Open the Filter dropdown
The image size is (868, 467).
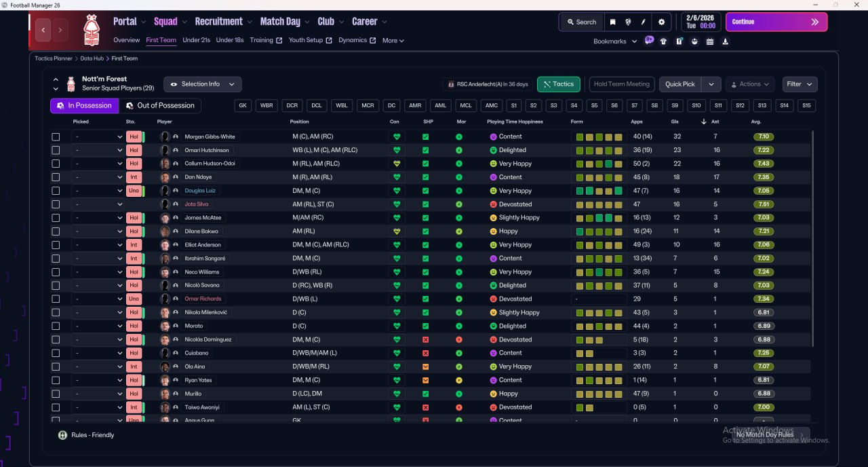tap(800, 84)
